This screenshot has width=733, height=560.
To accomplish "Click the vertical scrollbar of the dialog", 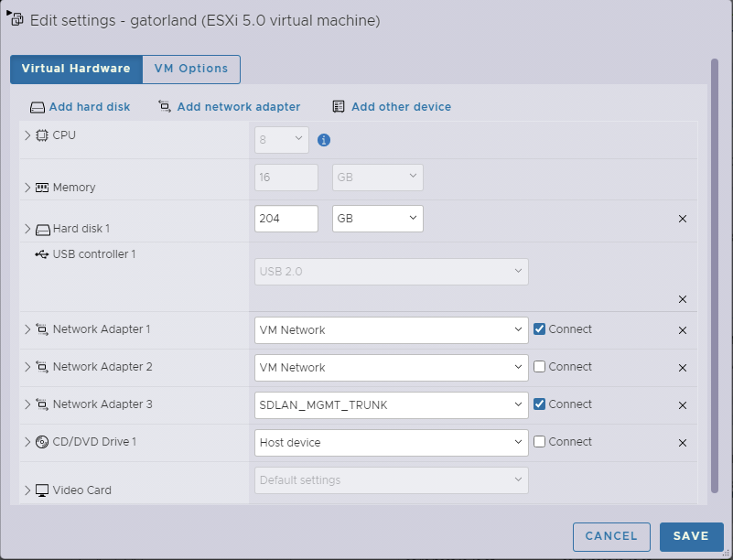I will 714,275.
